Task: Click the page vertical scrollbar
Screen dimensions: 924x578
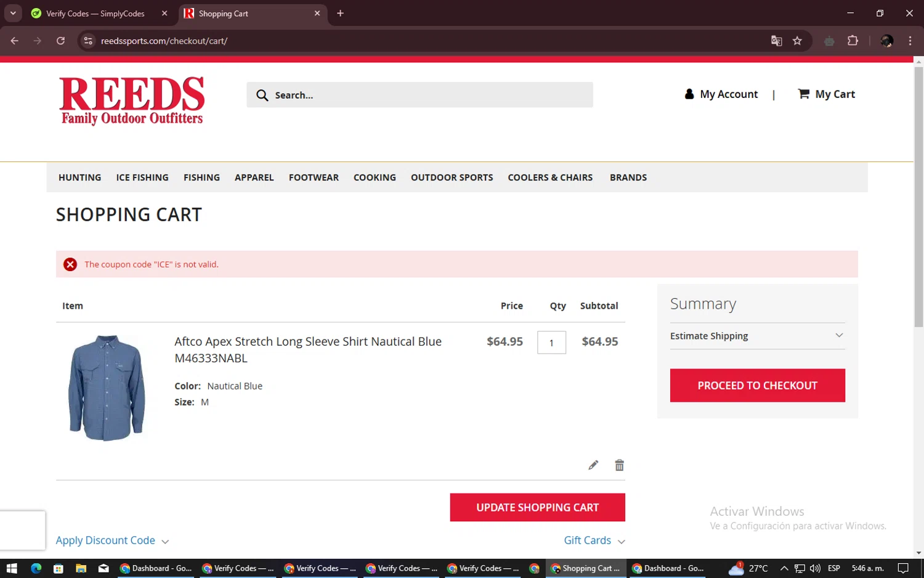Action: pos(918,197)
